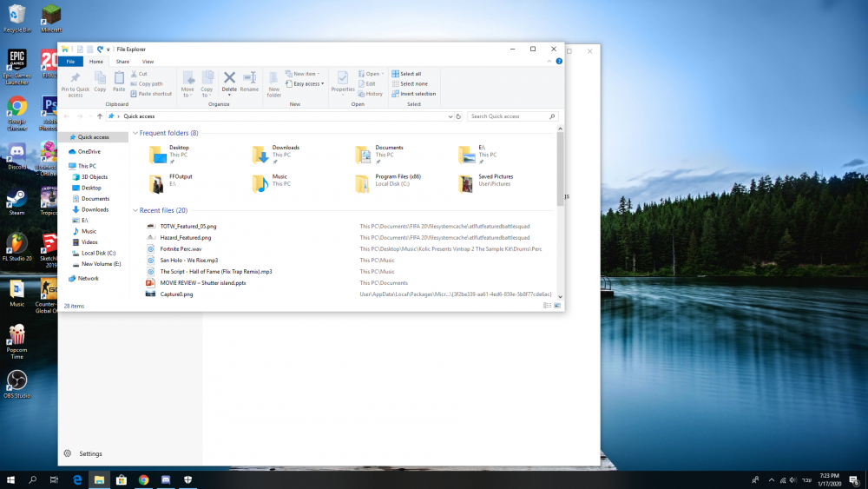Expand the address bar history dropdown
This screenshot has width=868, height=489.
click(450, 116)
